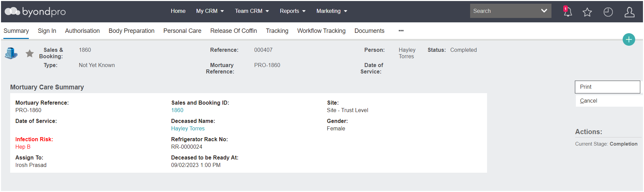Open favourites star in top bar
The width and height of the screenshot is (644, 192).
(587, 12)
